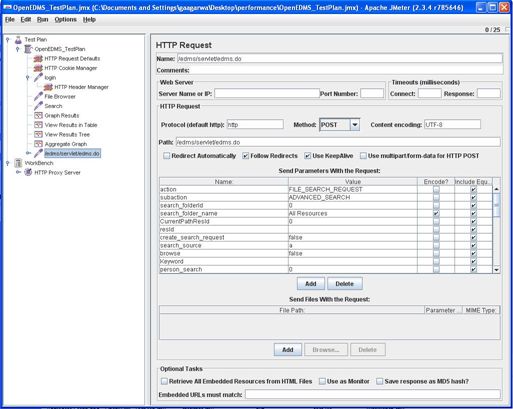513x409 pixels.
Task: Collapse the WorkBench tree node
Action: (x=8, y=163)
